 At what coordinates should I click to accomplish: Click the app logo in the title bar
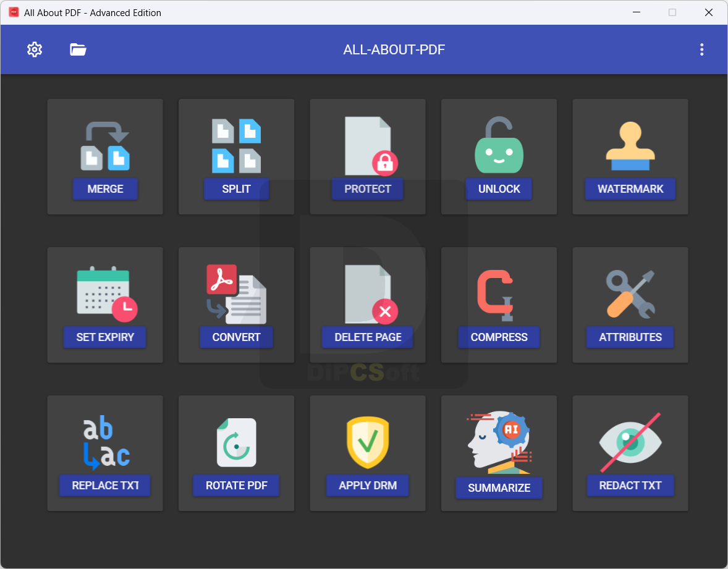[14, 12]
